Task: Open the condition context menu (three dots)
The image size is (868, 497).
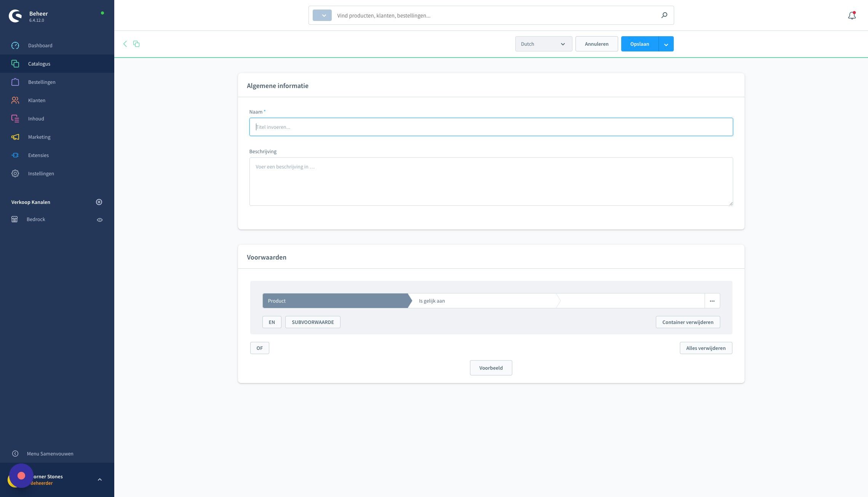Action: click(712, 301)
